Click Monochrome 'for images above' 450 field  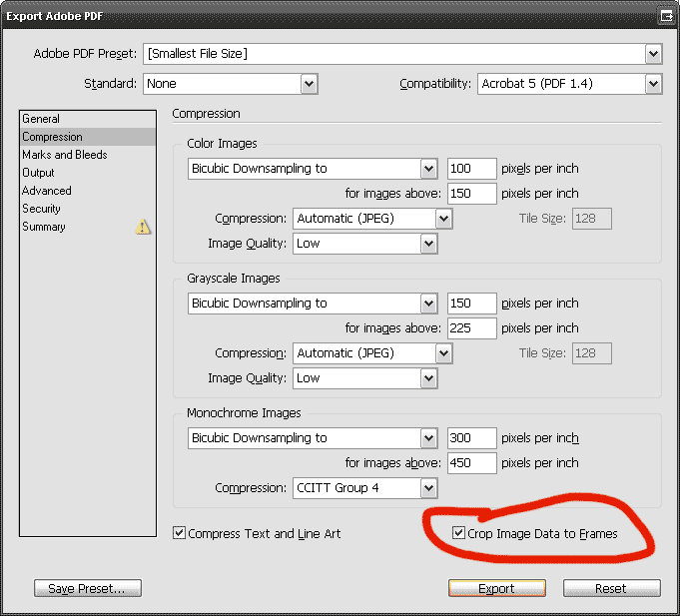(x=472, y=463)
